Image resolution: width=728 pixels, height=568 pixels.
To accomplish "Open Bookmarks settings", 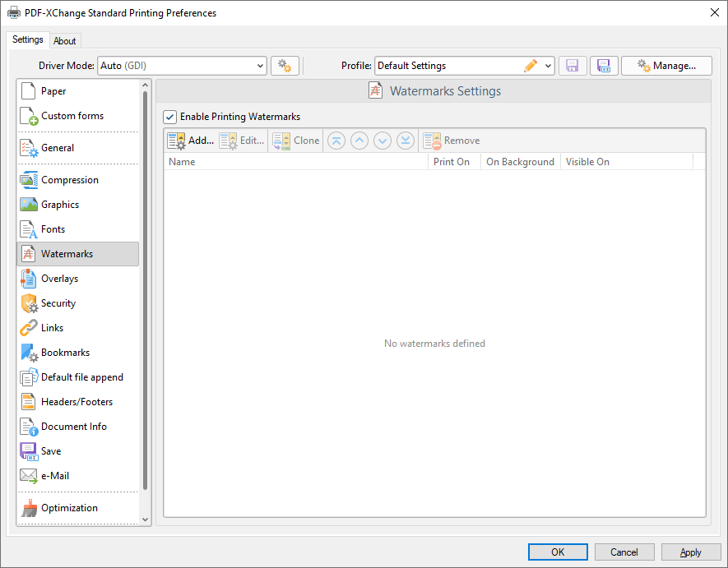I will pos(77,352).
